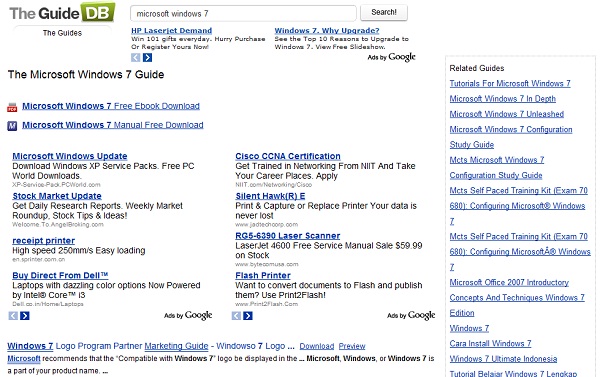The image size is (600, 377).
Task: Show previous ads in left ad block
Action: pos(13,316)
